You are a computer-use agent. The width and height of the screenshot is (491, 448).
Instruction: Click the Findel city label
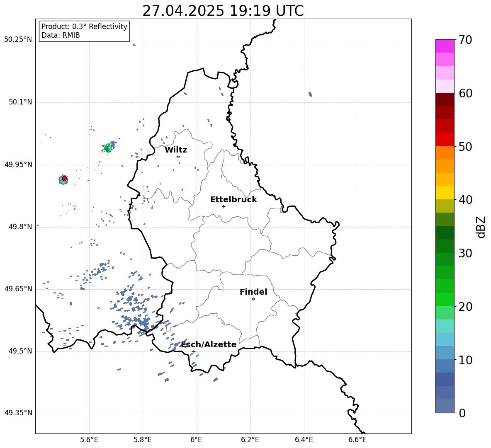(x=253, y=292)
